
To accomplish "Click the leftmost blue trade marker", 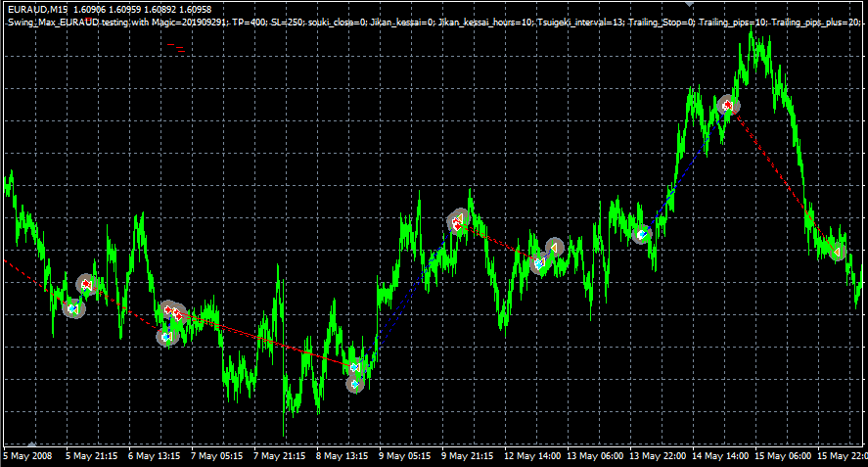I will (71, 308).
